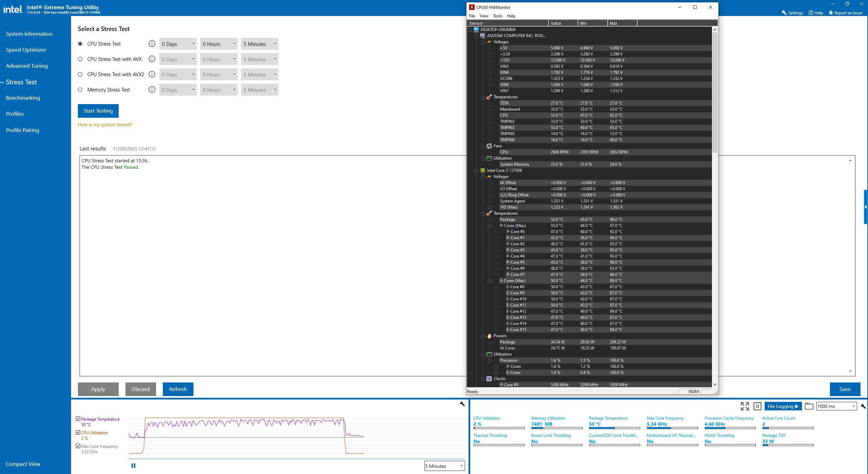Click the Save button
868x474 pixels.
[x=845, y=389]
